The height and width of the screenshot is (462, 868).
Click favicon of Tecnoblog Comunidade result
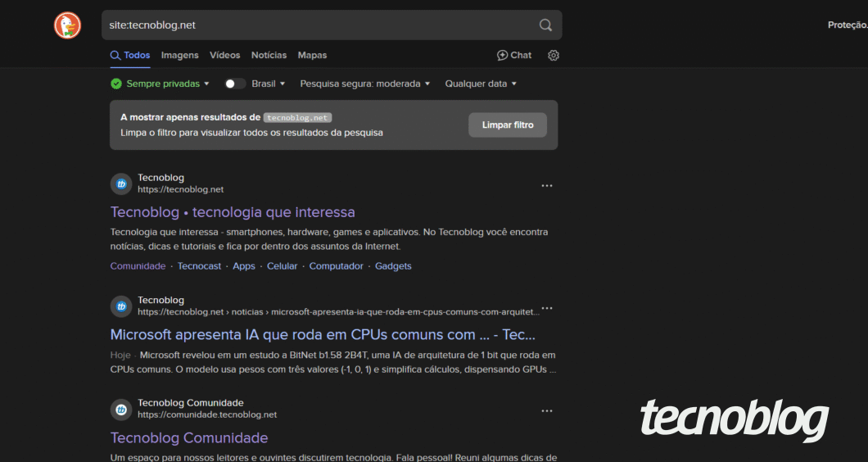pos(121,410)
